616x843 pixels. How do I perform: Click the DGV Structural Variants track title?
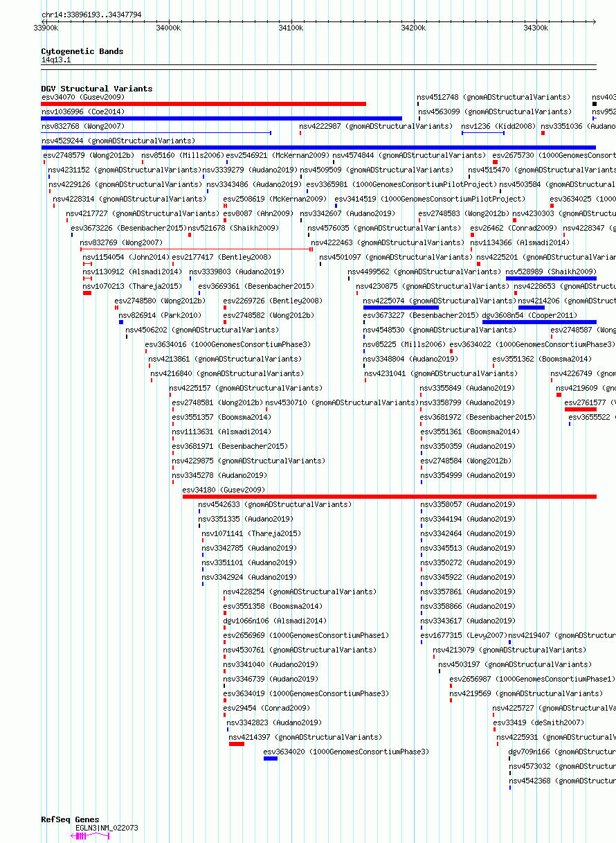pyautogui.click(x=97, y=89)
